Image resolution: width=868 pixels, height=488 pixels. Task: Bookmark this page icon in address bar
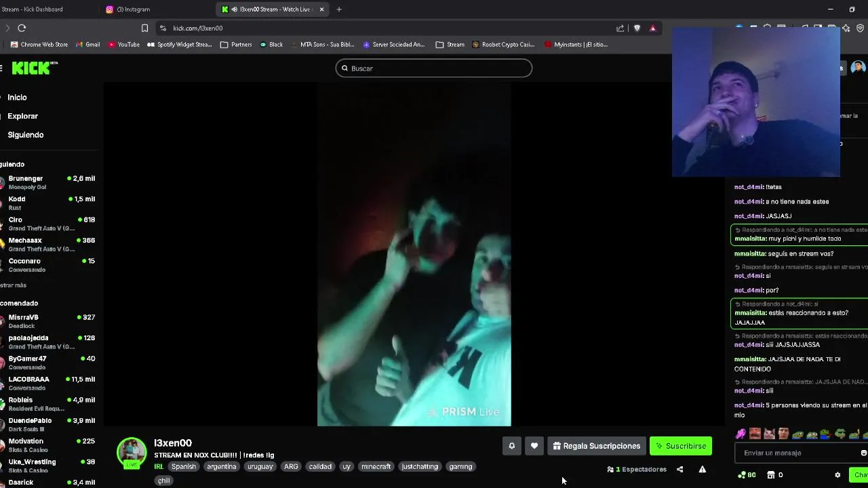point(144,28)
